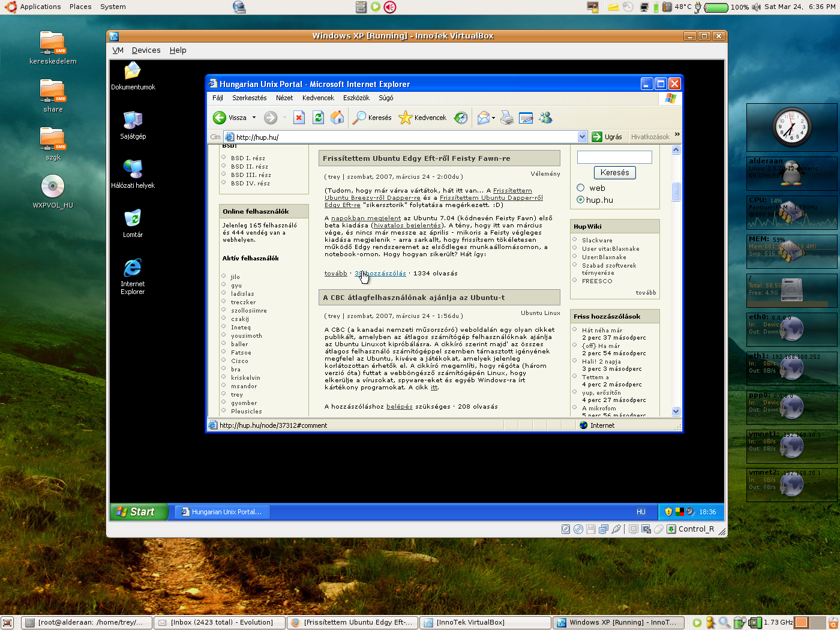Open the VirtualBox Help menu
This screenshot has height=630, width=840.
point(178,50)
